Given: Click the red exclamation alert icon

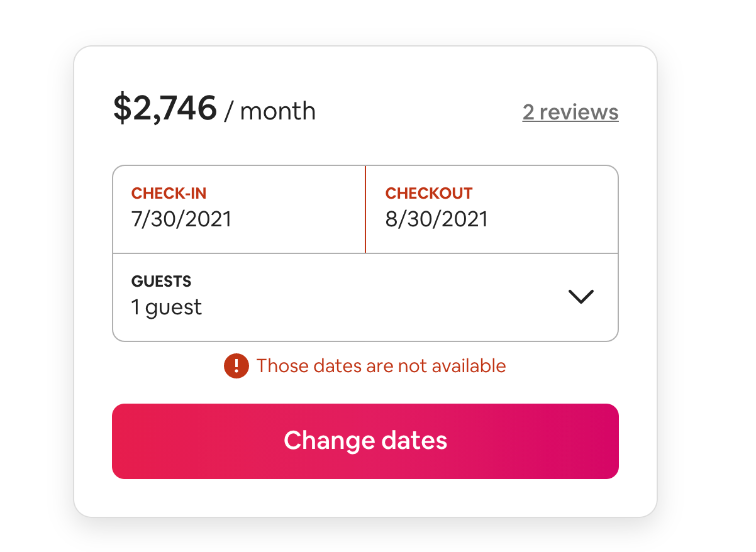Looking at the screenshot, I should 236,365.
